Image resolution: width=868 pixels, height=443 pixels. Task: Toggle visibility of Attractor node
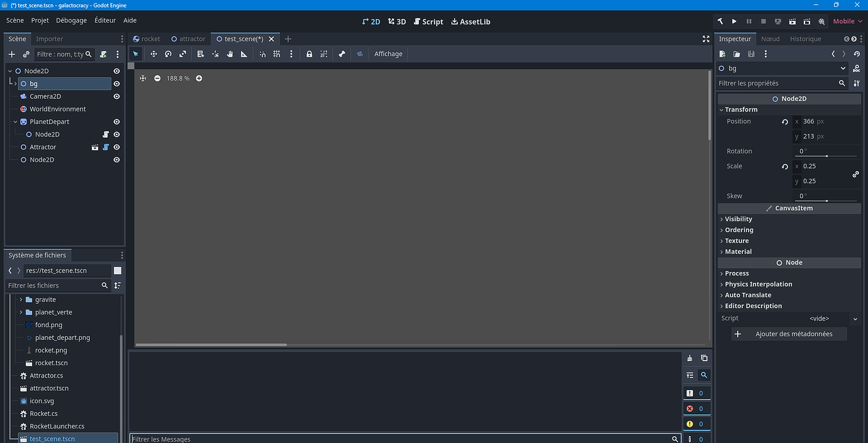coord(116,147)
